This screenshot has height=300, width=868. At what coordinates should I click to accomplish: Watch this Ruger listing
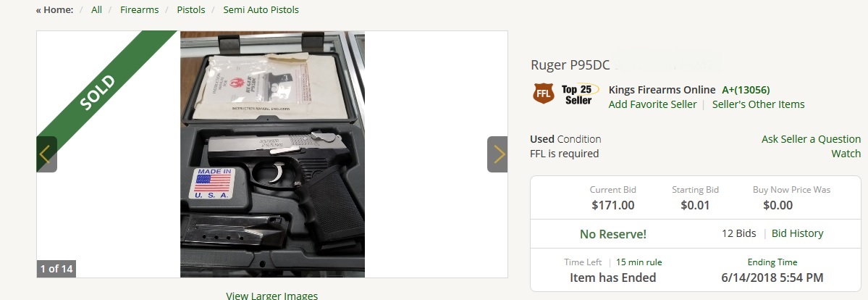coord(846,154)
